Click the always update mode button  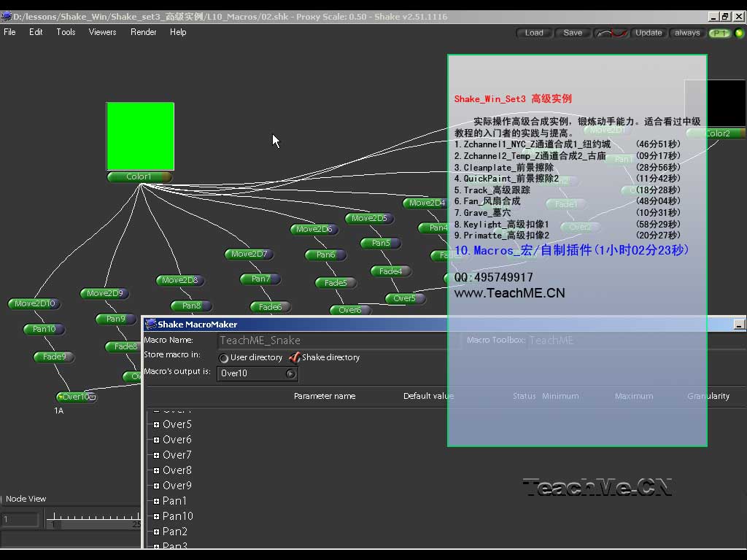pyautogui.click(x=687, y=33)
